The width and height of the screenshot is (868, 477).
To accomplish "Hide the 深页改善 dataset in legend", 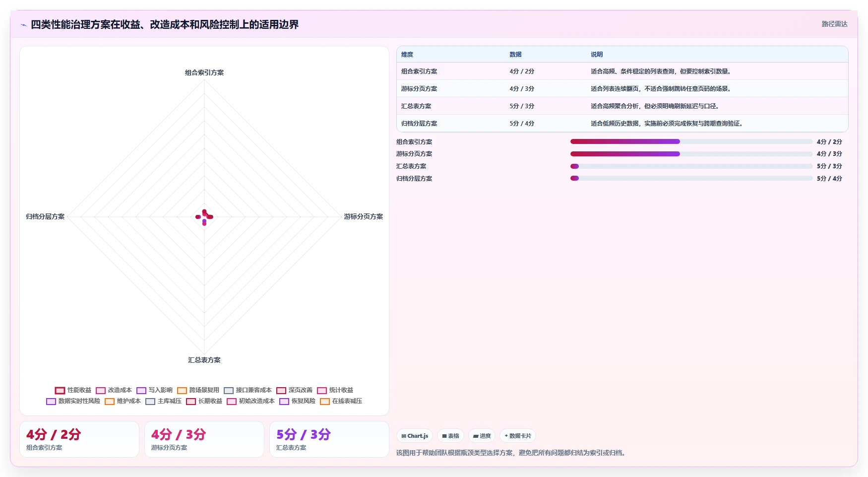I will [x=295, y=390].
